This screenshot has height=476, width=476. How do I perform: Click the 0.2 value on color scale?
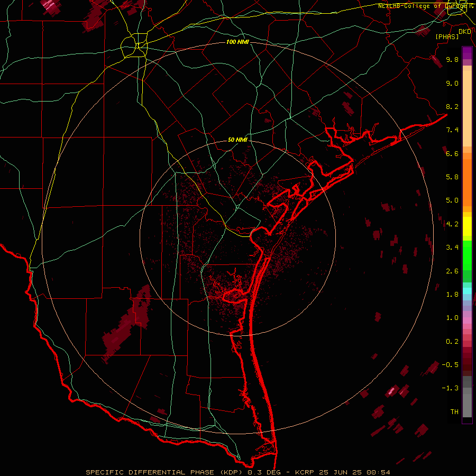[452, 342]
